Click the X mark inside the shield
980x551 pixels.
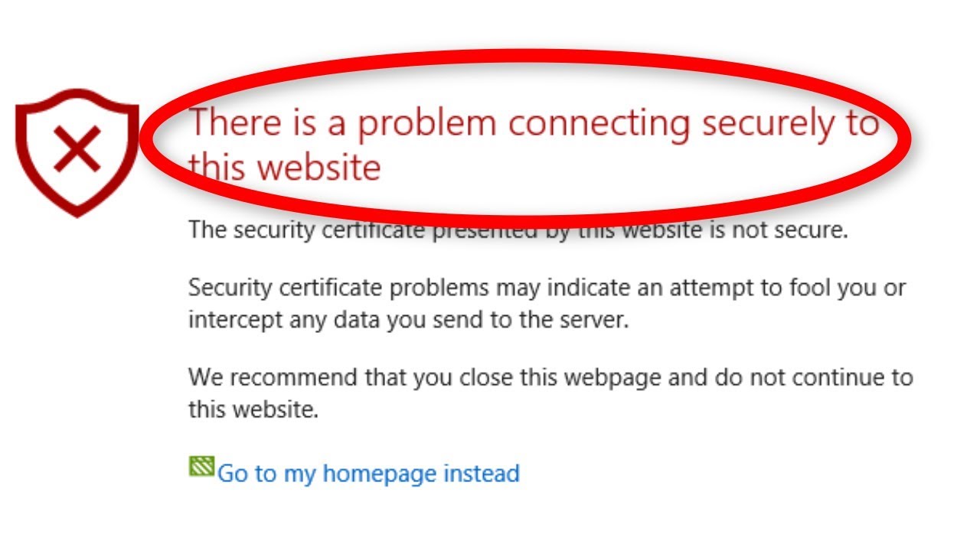(77, 148)
